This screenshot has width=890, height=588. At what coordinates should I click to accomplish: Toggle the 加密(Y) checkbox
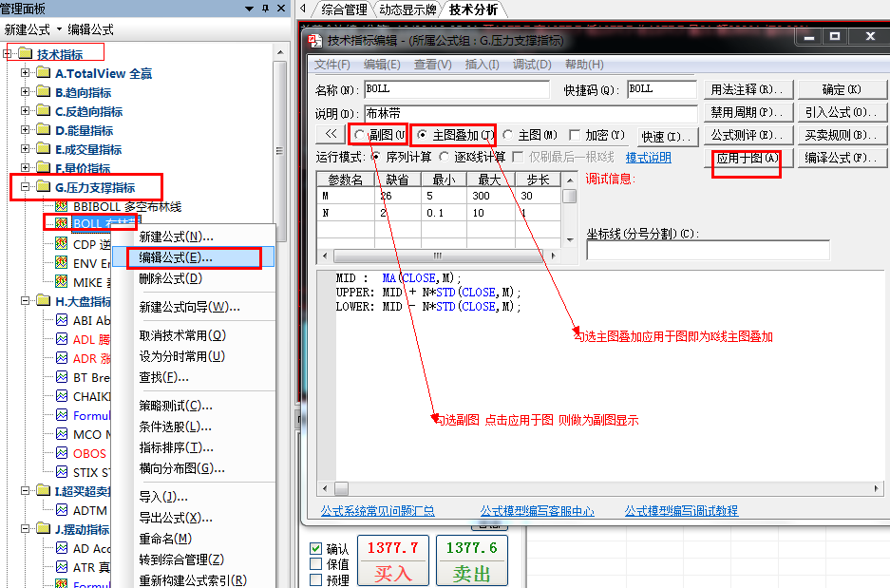(575, 135)
